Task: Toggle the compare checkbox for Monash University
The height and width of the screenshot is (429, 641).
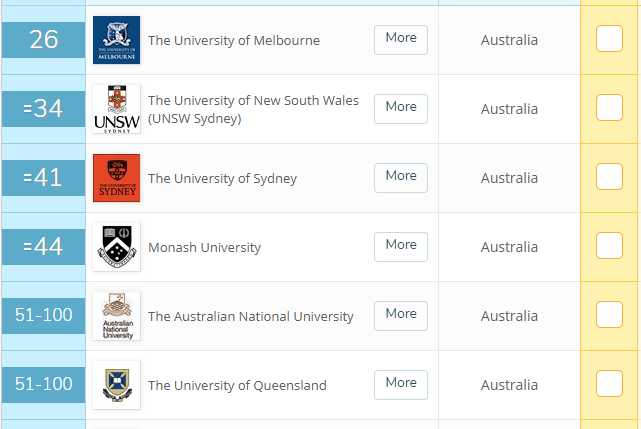Action: (x=609, y=246)
